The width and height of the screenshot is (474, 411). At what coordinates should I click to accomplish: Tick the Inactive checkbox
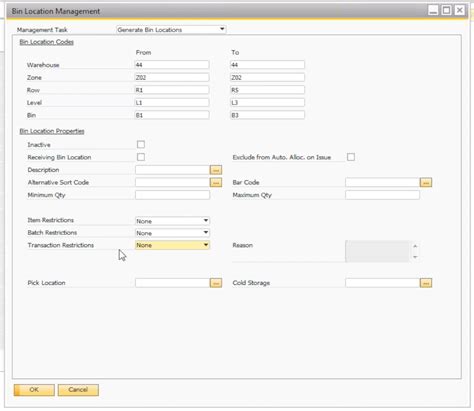(x=141, y=144)
